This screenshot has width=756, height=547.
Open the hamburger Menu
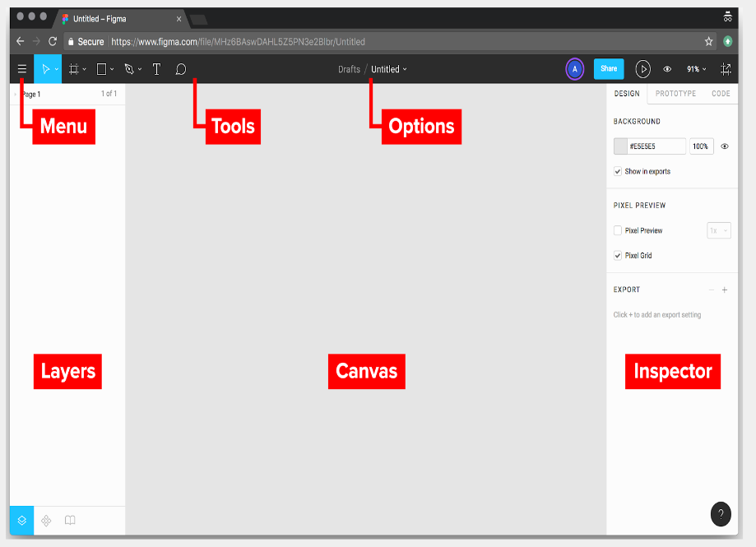pyautogui.click(x=21, y=69)
